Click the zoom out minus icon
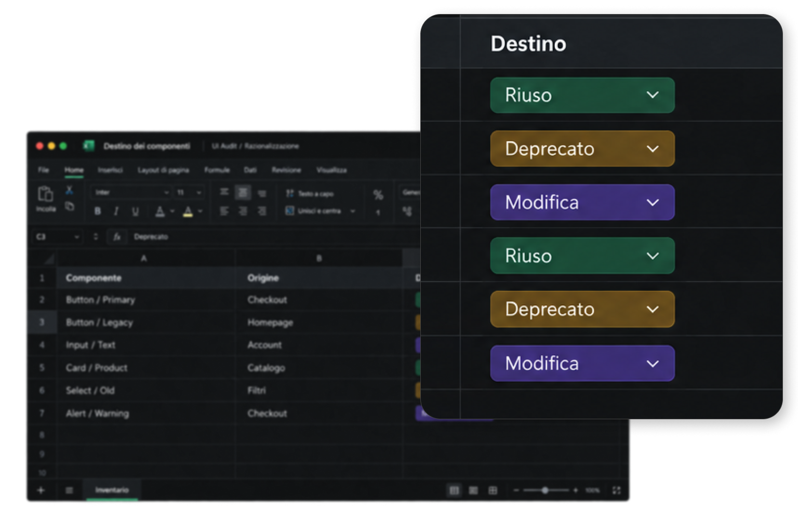The image size is (798, 532). click(x=516, y=490)
